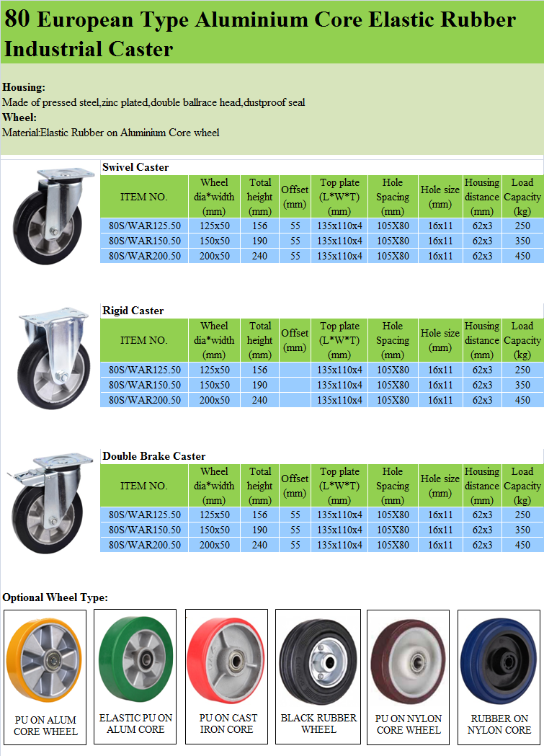
Task: Select the green elastic PU wheel image
Action: 135,659
